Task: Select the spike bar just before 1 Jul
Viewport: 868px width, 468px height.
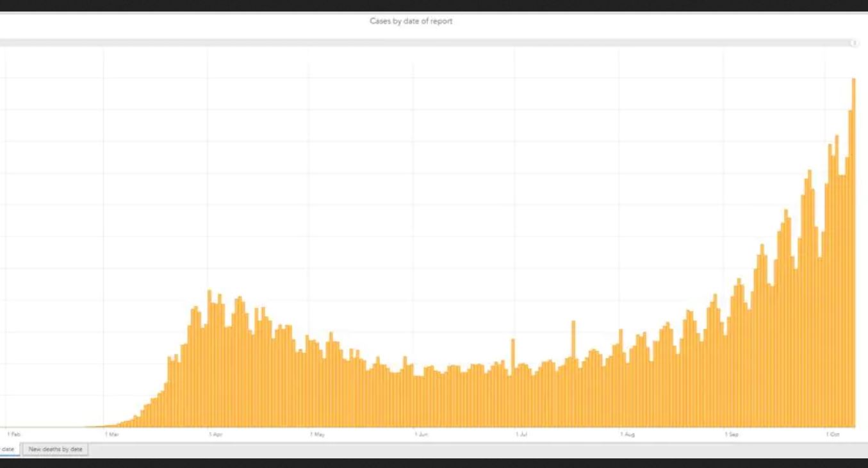Action: point(512,383)
